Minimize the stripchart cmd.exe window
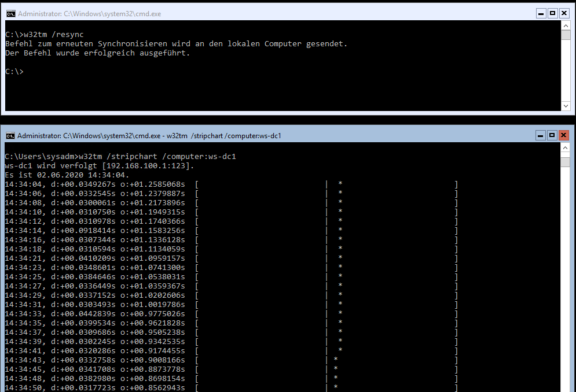This screenshot has width=576, height=392. click(x=540, y=136)
